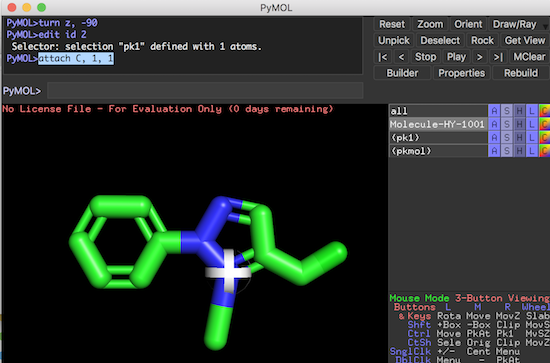Click the Unpick button
Viewport: 550px width, 363px height.
pos(394,40)
